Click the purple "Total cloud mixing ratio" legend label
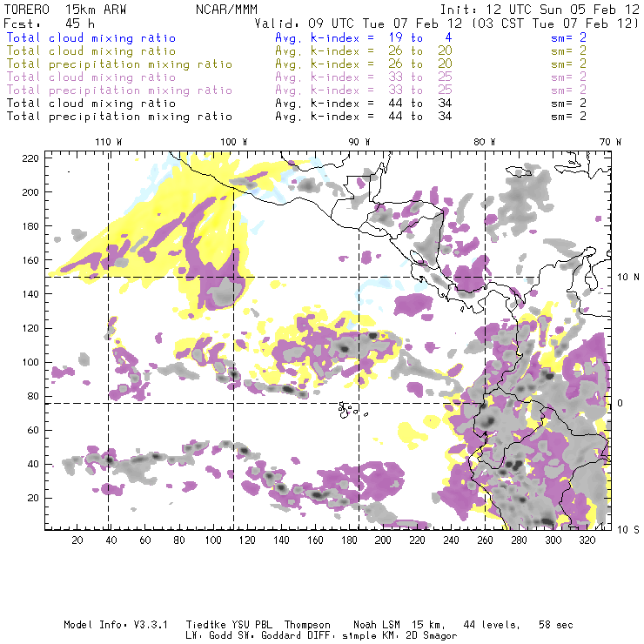 pyautogui.click(x=91, y=77)
